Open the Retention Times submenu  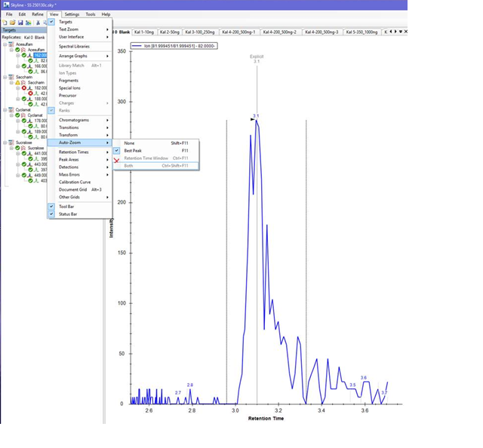click(73, 152)
